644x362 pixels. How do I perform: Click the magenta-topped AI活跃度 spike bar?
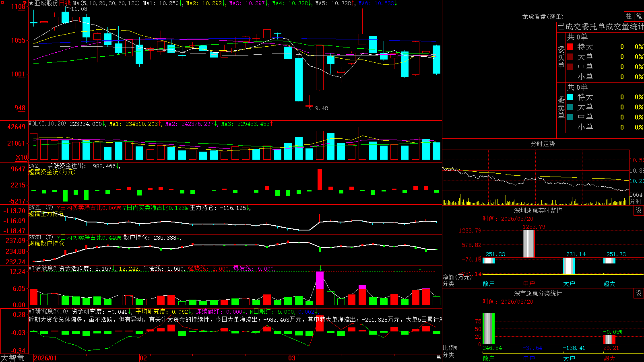pos(320,288)
